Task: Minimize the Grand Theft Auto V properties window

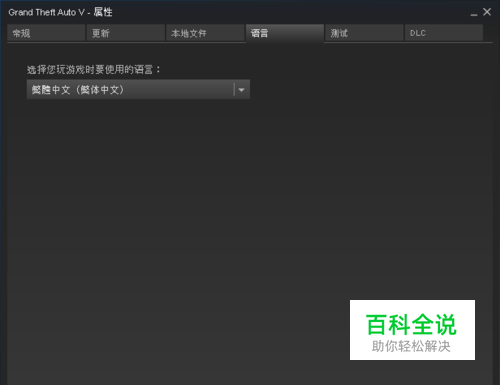Action: (474, 13)
